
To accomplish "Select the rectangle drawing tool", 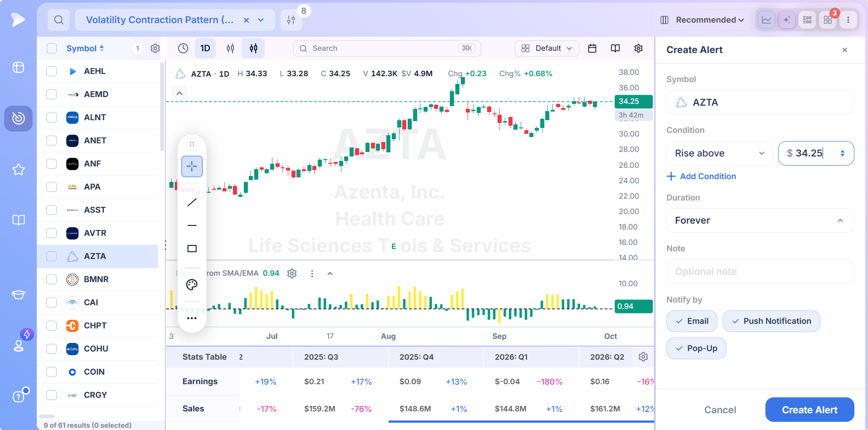I will (192, 249).
